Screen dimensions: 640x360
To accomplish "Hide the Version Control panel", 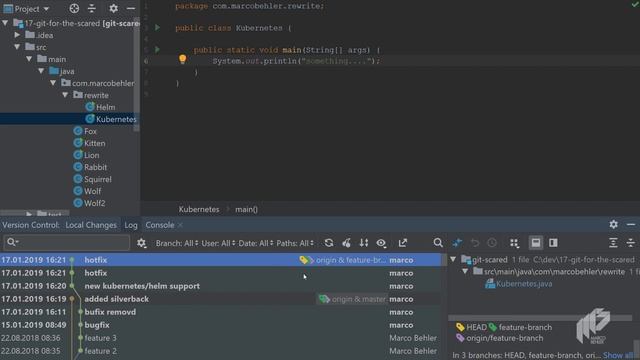I will pyautogui.click(x=631, y=224).
